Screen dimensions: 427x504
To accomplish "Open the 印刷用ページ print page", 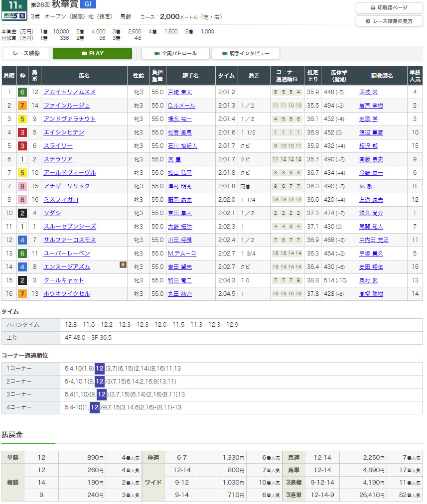I will click(389, 8).
